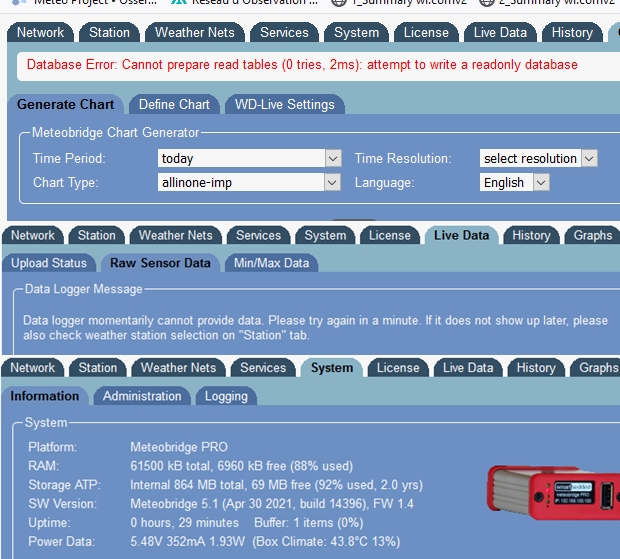This screenshot has width=620, height=559.
Task: Click SW Version value 'Meteobridge 5.1'
Action: 174,504
